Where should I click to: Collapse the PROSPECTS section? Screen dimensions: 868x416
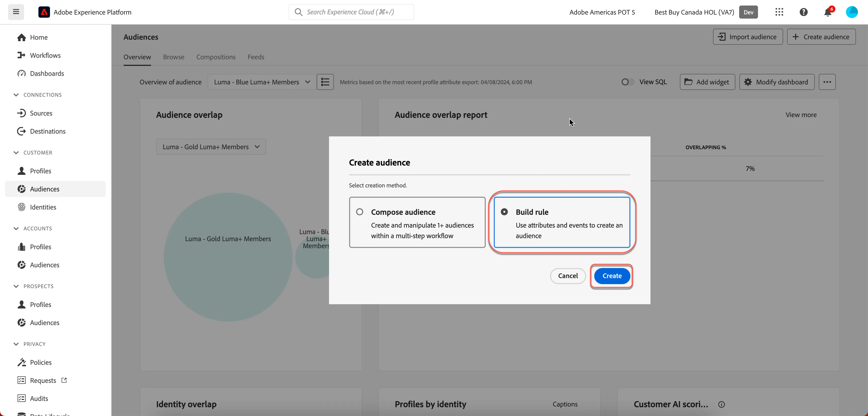16,286
